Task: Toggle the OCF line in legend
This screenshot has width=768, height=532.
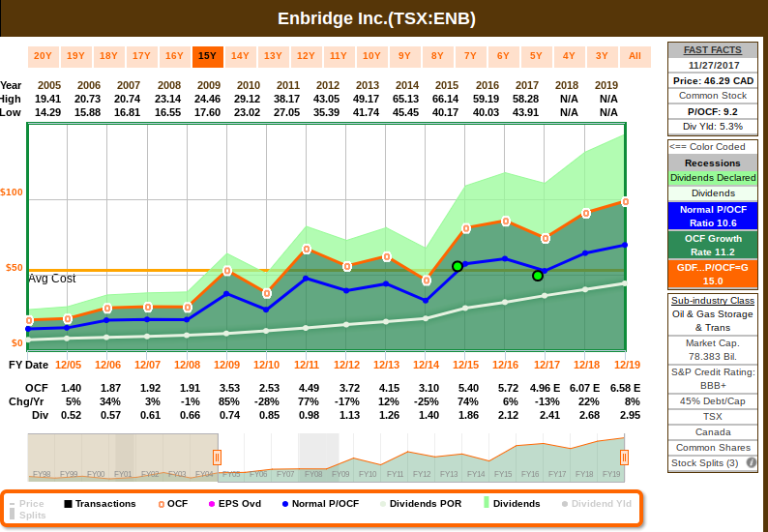Action: [x=173, y=504]
